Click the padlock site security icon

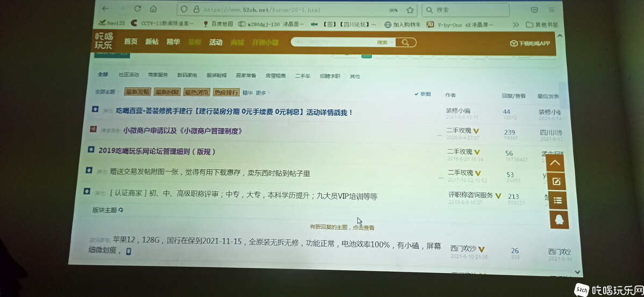coord(196,10)
